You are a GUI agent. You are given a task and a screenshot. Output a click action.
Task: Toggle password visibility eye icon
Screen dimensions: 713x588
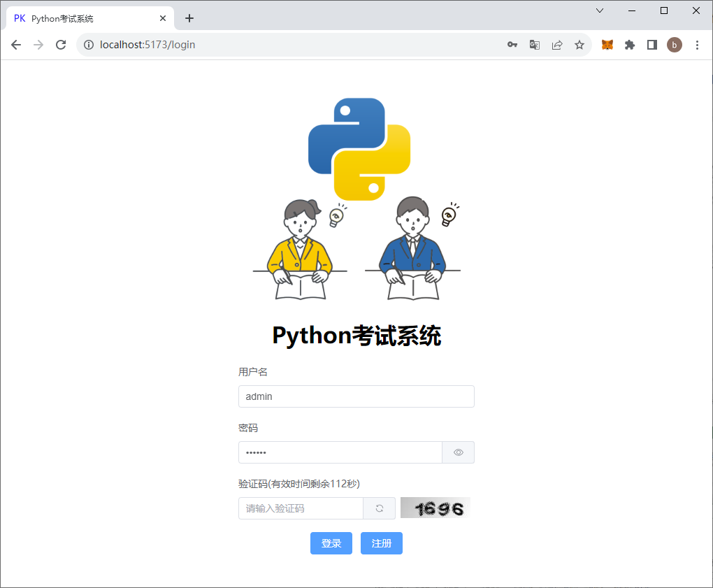pyautogui.click(x=459, y=452)
